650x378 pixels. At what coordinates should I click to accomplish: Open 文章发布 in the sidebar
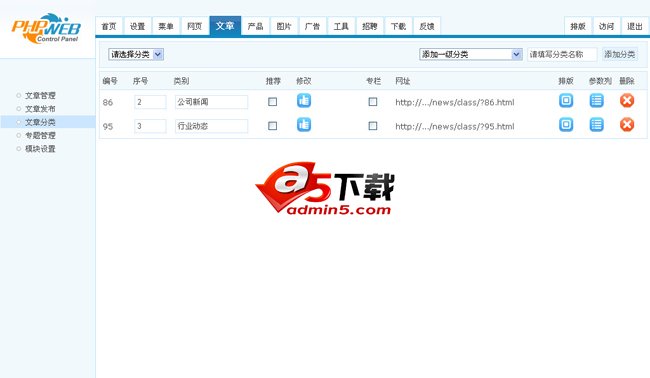pos(40,109)
